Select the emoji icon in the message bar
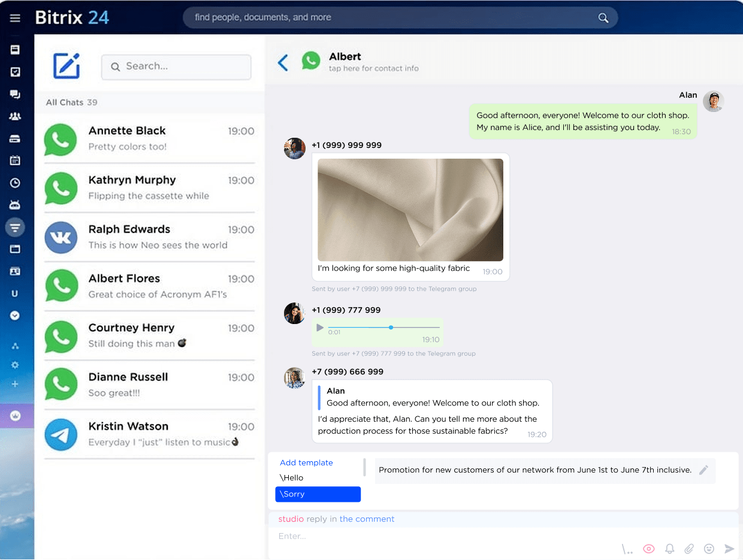This screenshot has height=560, width=743. (709, 548)
